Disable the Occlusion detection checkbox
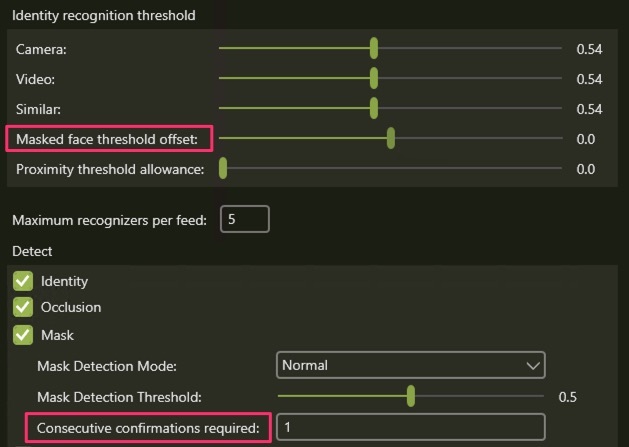629x447 pixels. [23, 308]
